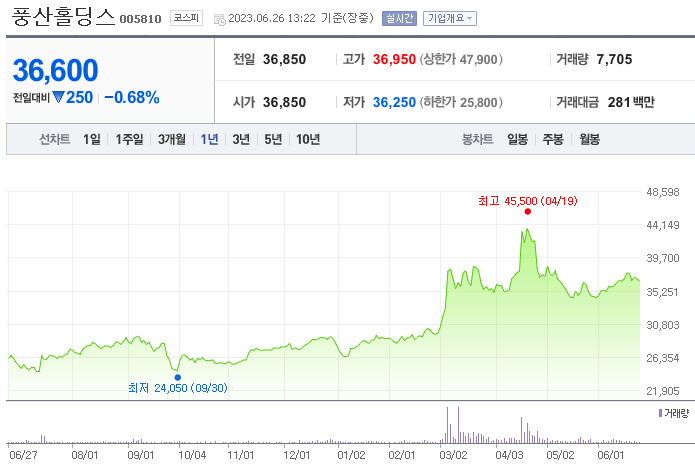
Task: Click the calendar icon beside the date
Action: (219, 20)
